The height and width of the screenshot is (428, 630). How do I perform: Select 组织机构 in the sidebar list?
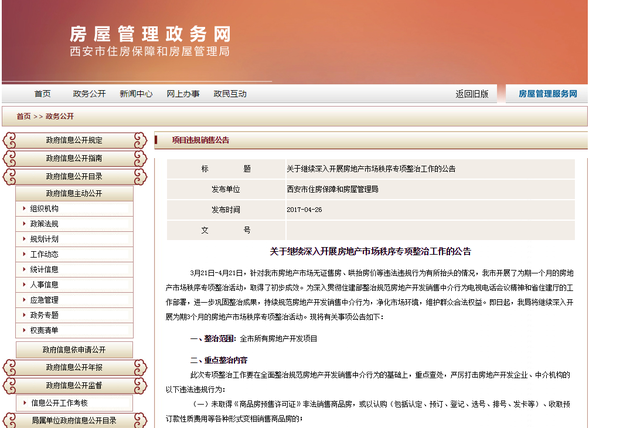44,209
